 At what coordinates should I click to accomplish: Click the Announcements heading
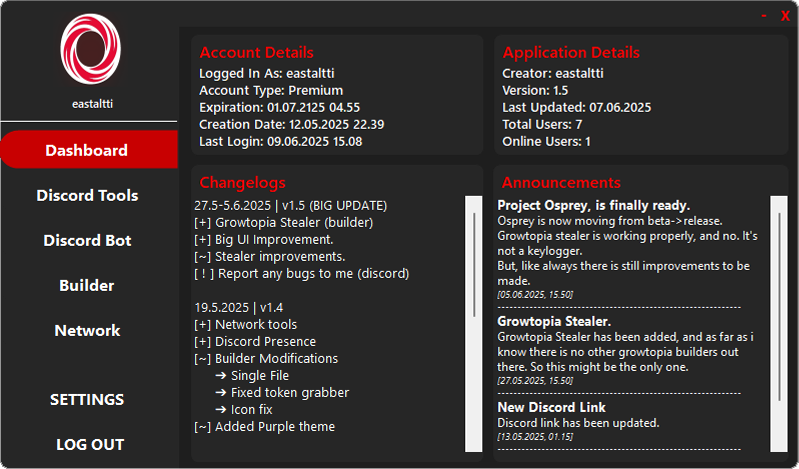[x=561, y=183]
